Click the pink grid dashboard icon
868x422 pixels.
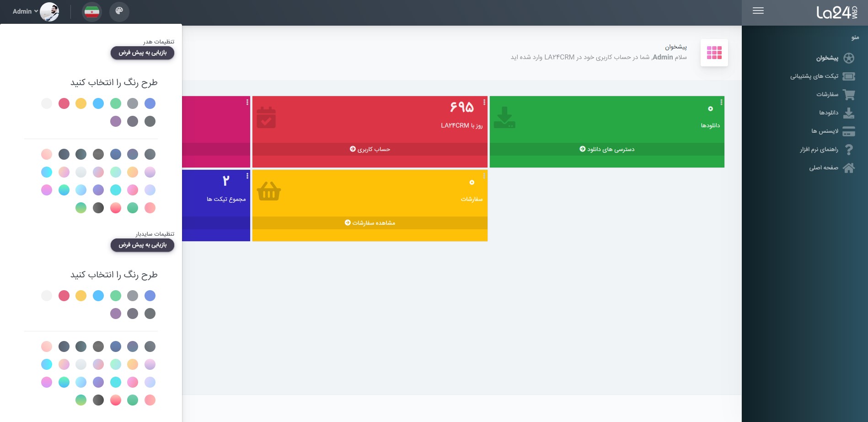(x=714, y=53)
